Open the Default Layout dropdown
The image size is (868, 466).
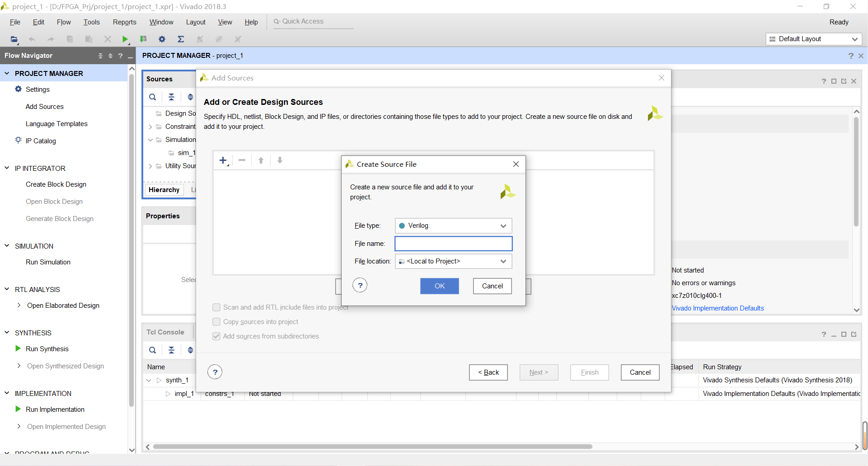point(814,39)
